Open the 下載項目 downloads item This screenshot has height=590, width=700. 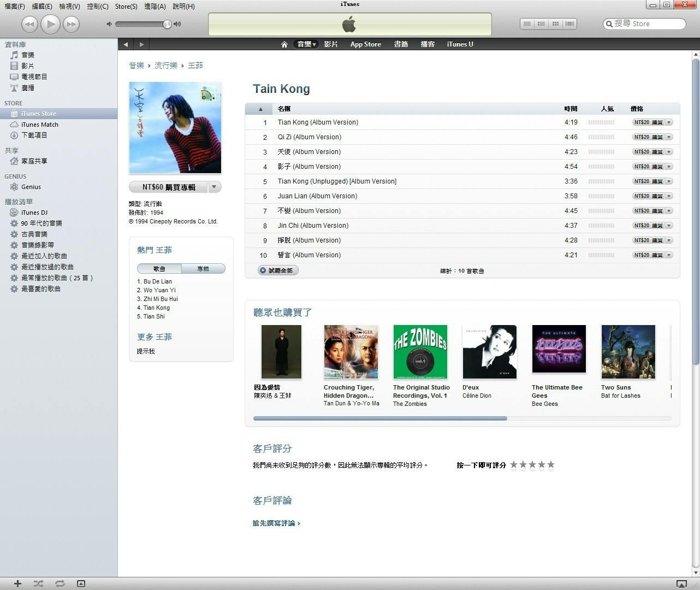click(34, 135)
